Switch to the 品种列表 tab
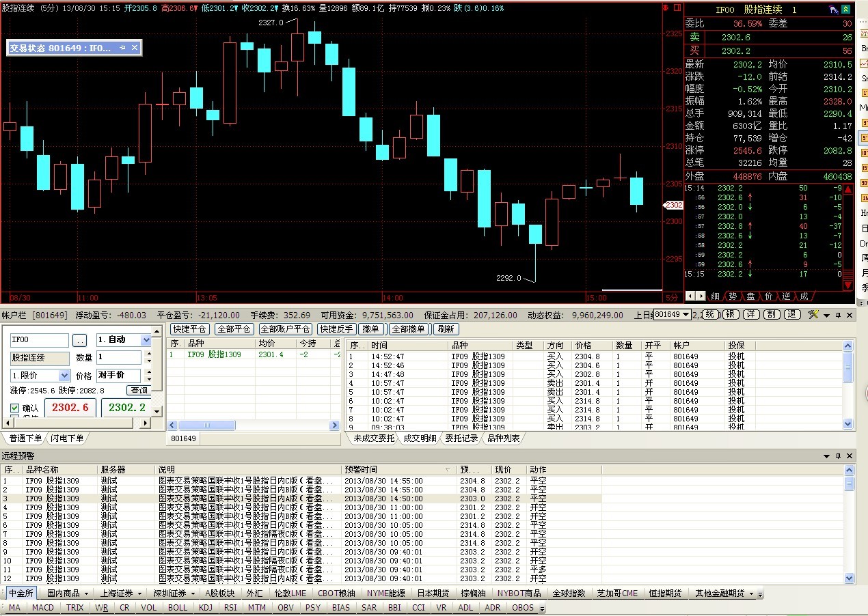The image size is (868, 616). click(x=504, y=438)
